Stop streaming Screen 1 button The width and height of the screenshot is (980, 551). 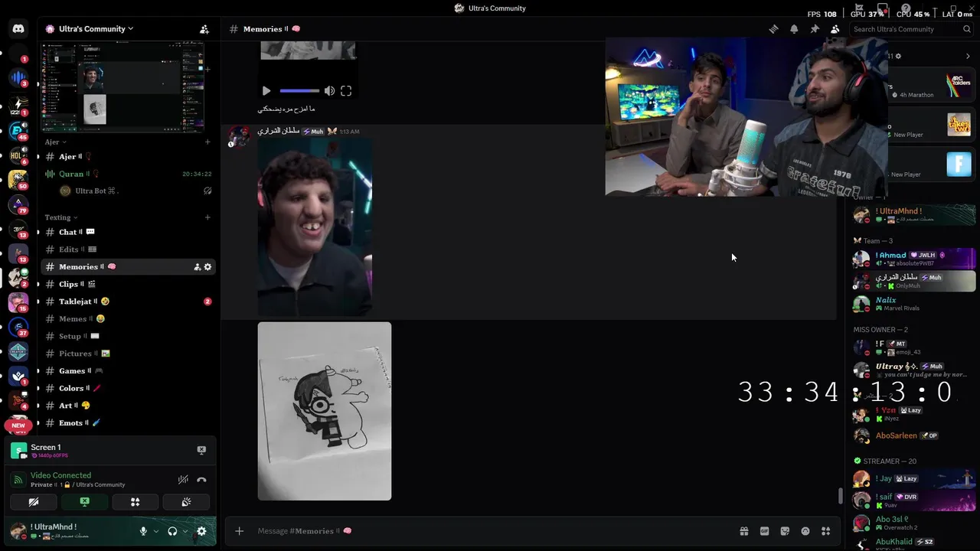[x=201, y=450]
